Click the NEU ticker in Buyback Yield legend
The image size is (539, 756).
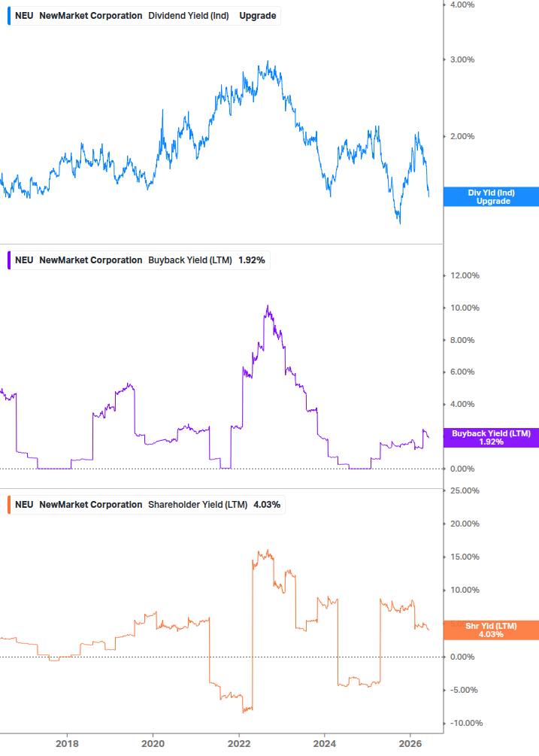pyautogui.click(x=24, y=260)
